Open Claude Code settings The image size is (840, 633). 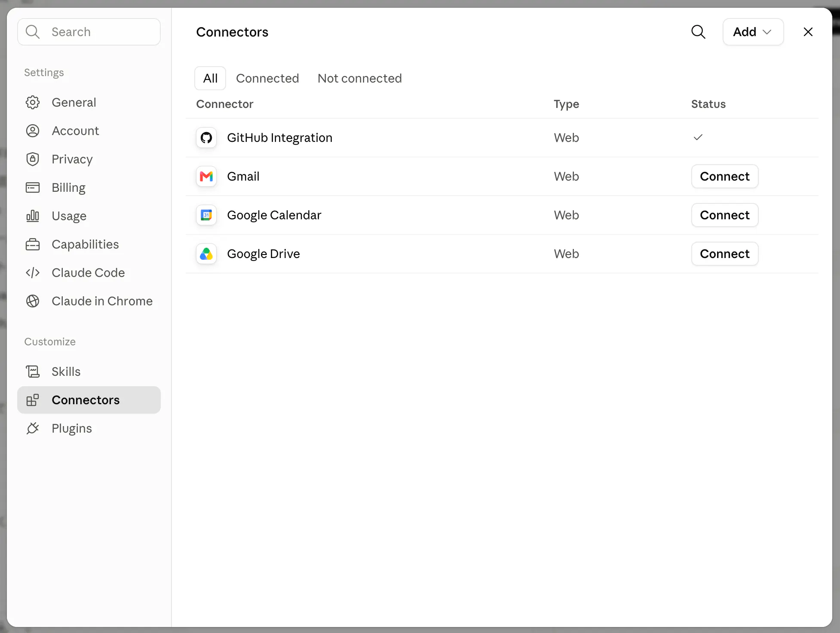(x=89, y=273)
